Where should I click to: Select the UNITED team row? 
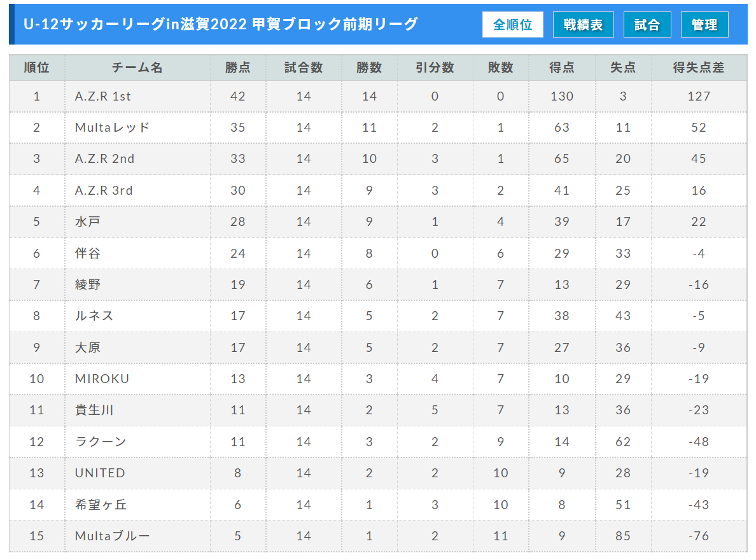point(377,473)
